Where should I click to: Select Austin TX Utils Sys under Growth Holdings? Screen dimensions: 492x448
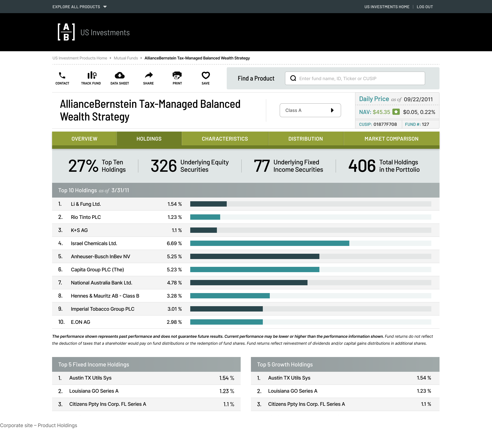click(289, 378)
